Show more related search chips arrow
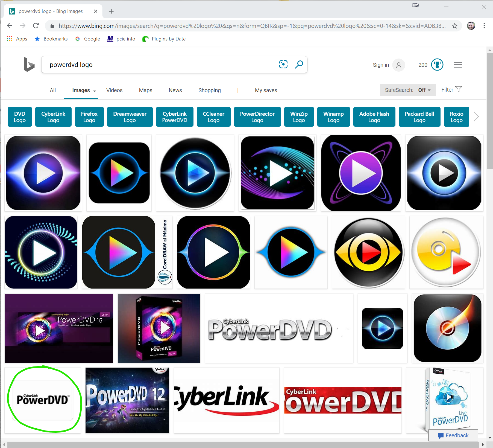The image size is (493, 448). (476, 117)
